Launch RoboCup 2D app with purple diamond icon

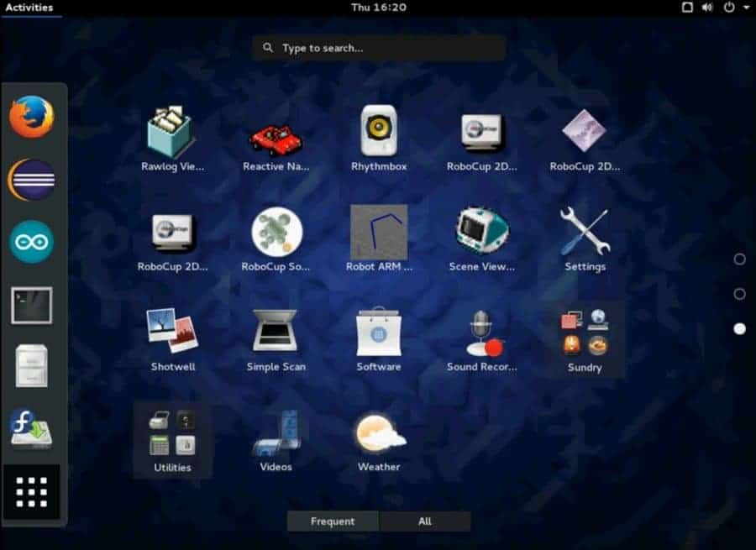click(x=585, y=139)
